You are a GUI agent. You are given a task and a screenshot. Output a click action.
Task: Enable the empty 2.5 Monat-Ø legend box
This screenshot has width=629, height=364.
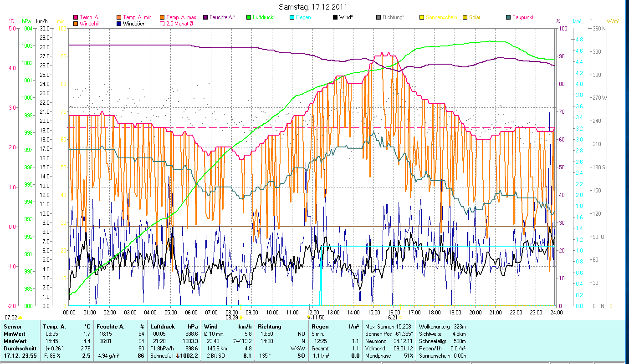coord(162,23)
